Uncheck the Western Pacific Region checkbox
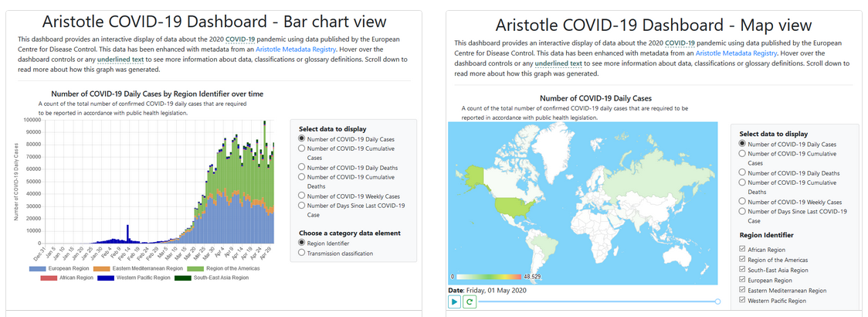The image size is (868, 317). [x=743, y=300]
